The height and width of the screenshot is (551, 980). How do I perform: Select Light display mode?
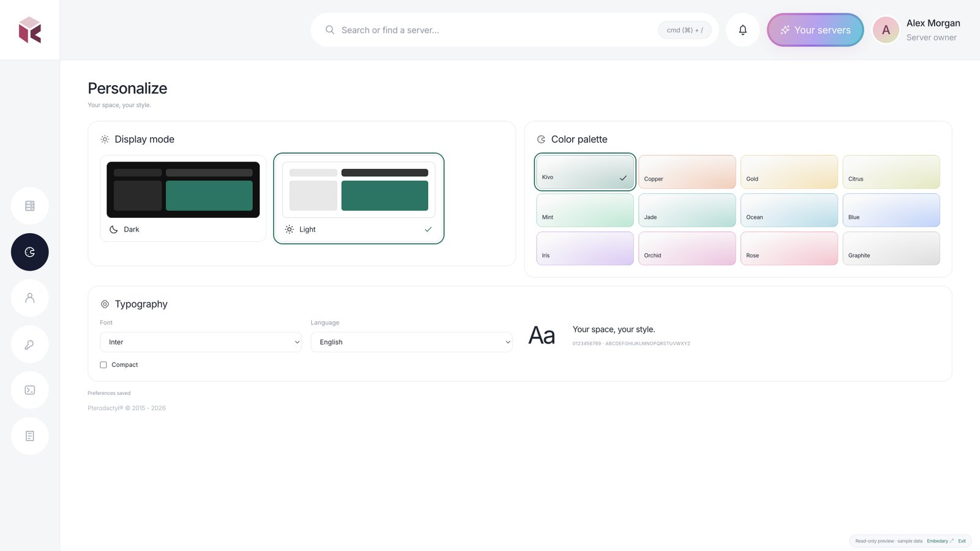tap(359, 198)
